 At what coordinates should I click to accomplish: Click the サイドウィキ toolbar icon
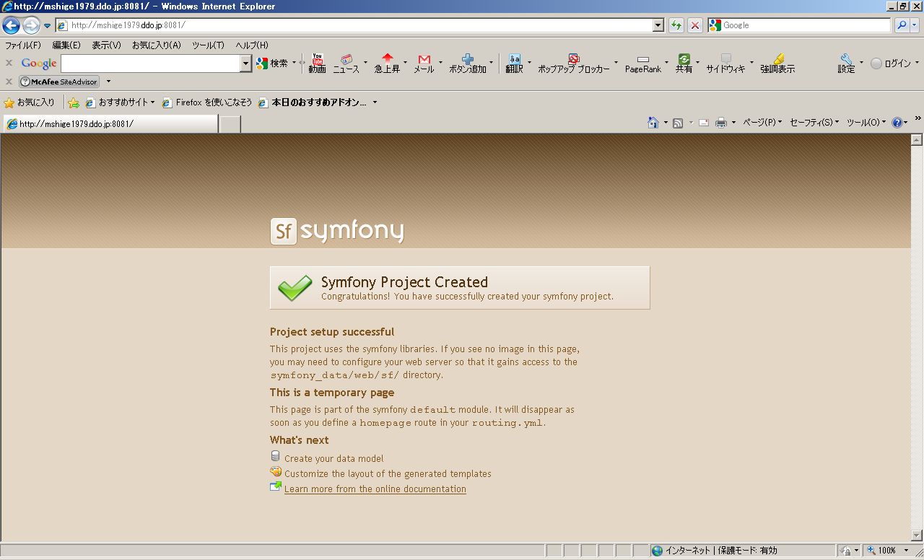(725, 64)
